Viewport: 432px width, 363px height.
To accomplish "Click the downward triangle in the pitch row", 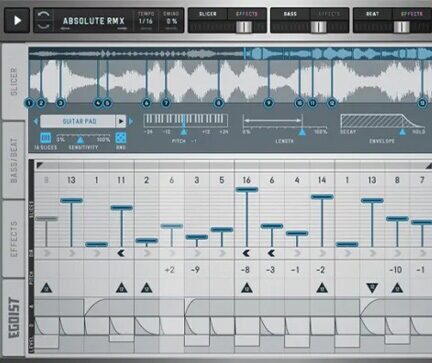I will [372, 288].
